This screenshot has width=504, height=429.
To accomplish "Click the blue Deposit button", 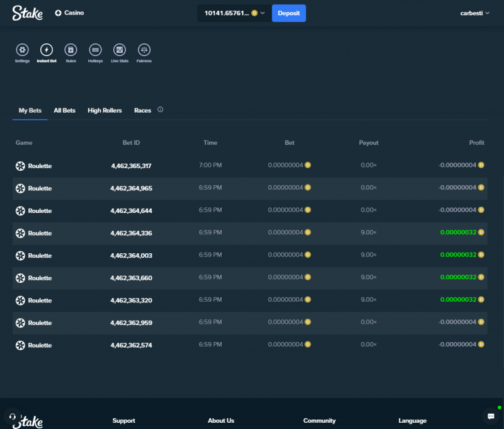I will tap(289, 13).
